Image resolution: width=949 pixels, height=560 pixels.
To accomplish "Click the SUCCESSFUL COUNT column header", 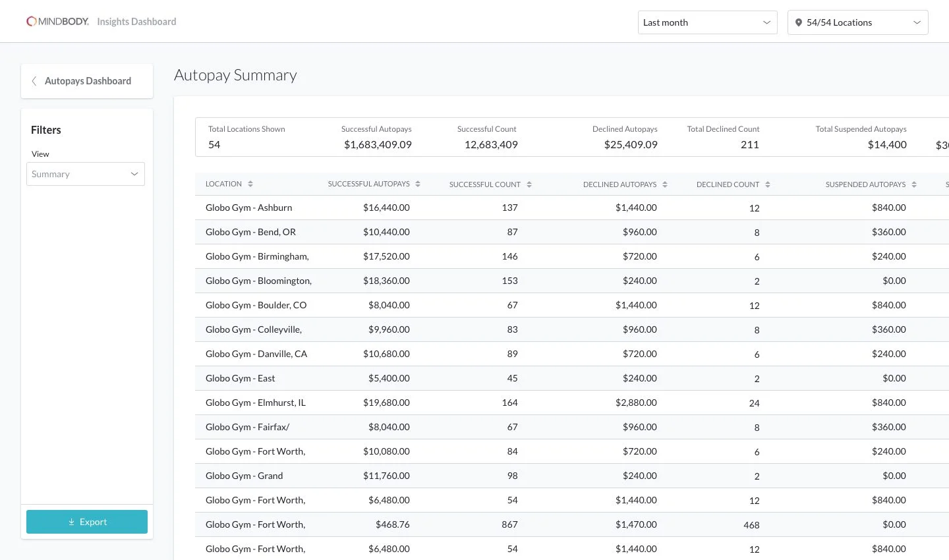I will tap(485, 184).
